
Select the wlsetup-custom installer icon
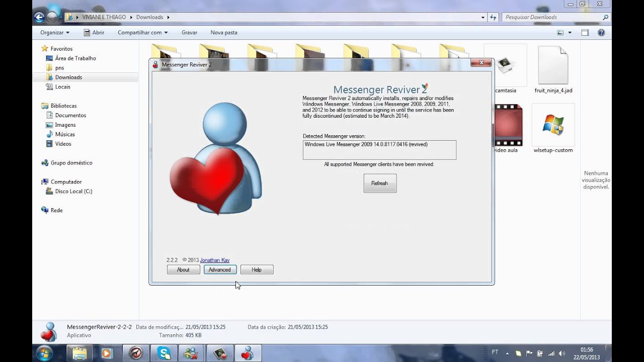point(553,124)
